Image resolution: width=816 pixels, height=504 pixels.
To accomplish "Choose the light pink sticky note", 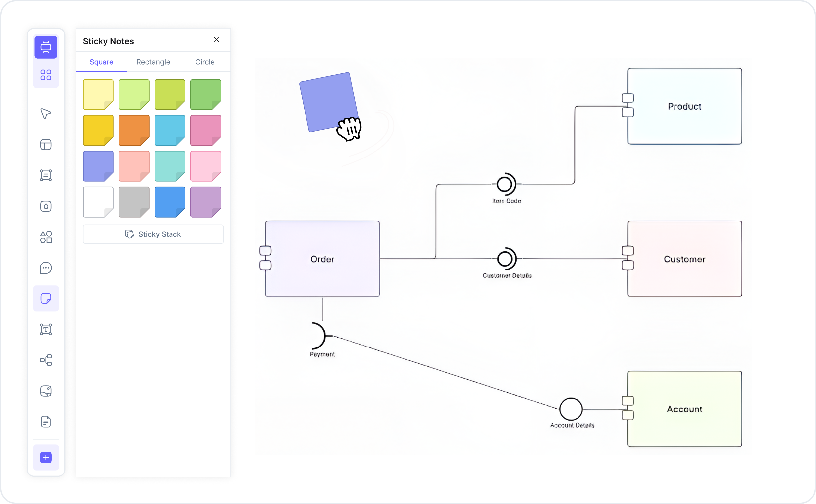I will coord(206,166).
